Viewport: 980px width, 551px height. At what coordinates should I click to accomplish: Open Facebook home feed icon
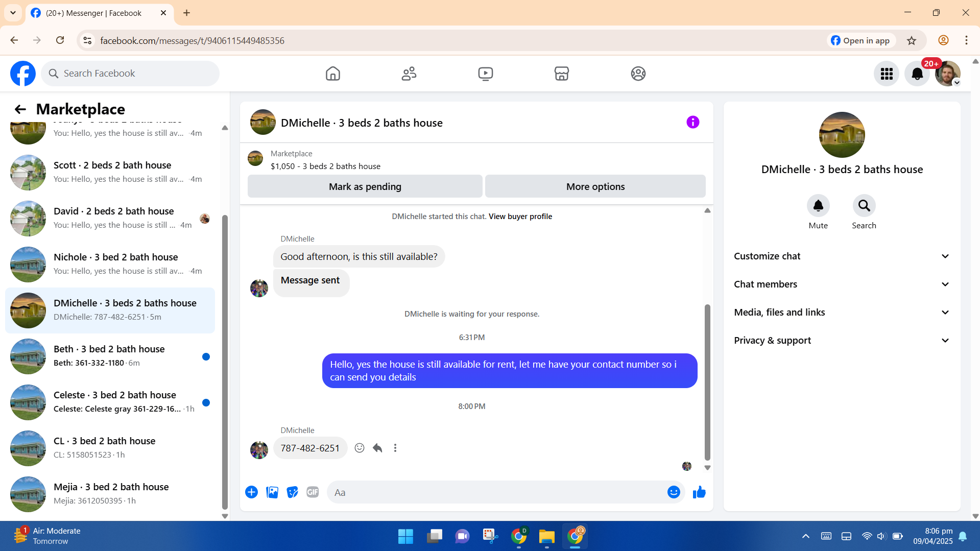coord(332,74)
